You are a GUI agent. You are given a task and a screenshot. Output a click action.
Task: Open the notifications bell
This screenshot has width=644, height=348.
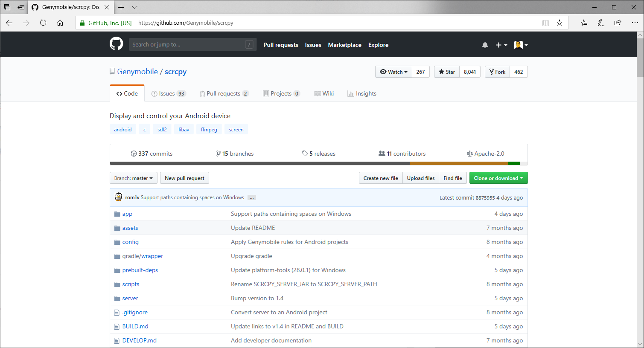tap(485, 45)
